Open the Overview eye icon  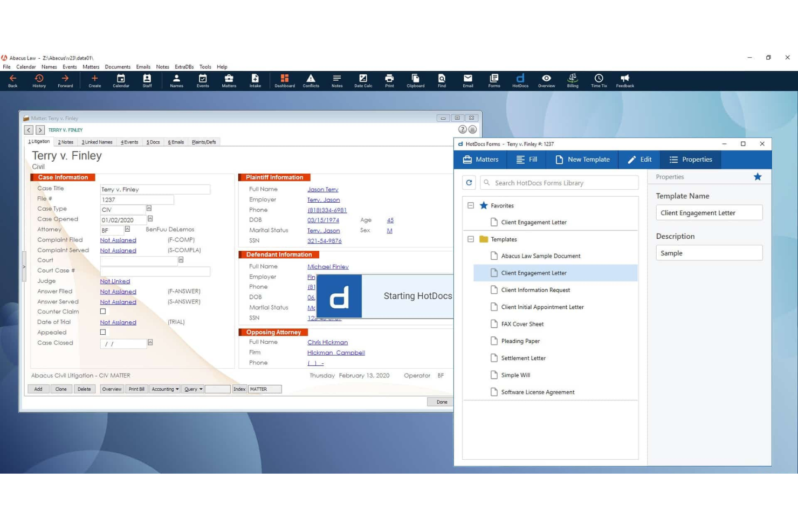[x=546, y=81]
